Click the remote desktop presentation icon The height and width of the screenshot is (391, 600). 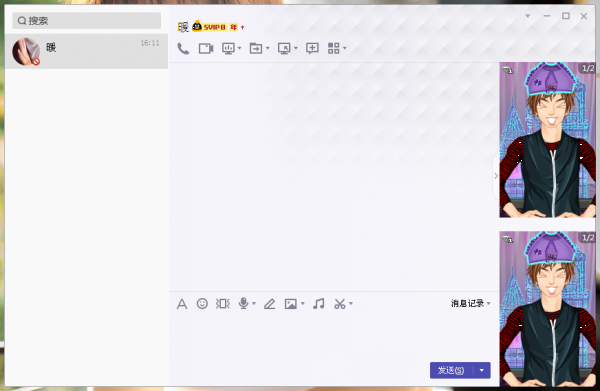[228, 49]
